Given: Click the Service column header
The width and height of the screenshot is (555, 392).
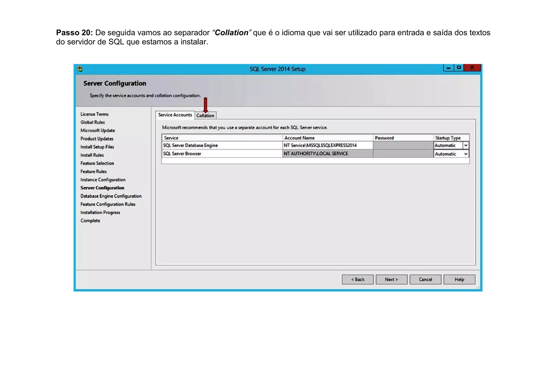Looking at the screenshot, I should pyautogui.click(x=222, y=138).
